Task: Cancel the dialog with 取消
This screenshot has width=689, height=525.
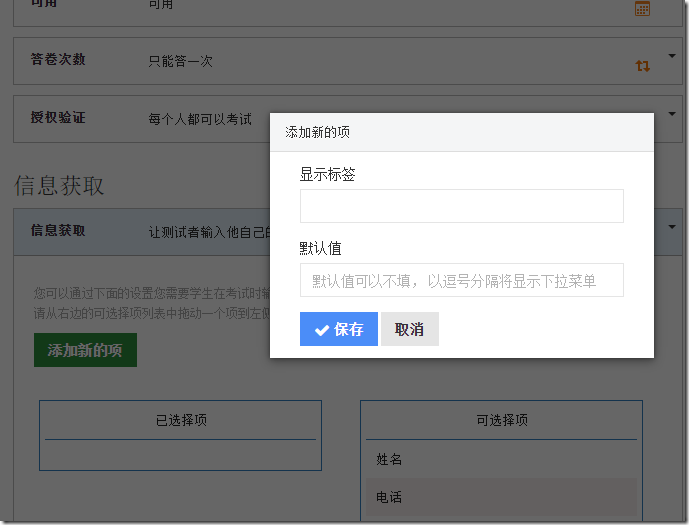Action: 410,329
